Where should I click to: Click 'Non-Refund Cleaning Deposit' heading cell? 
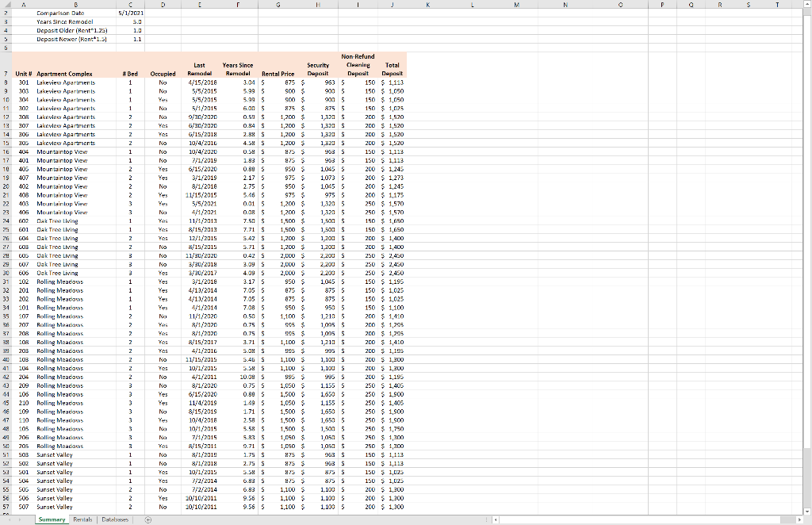coord(358,65)
